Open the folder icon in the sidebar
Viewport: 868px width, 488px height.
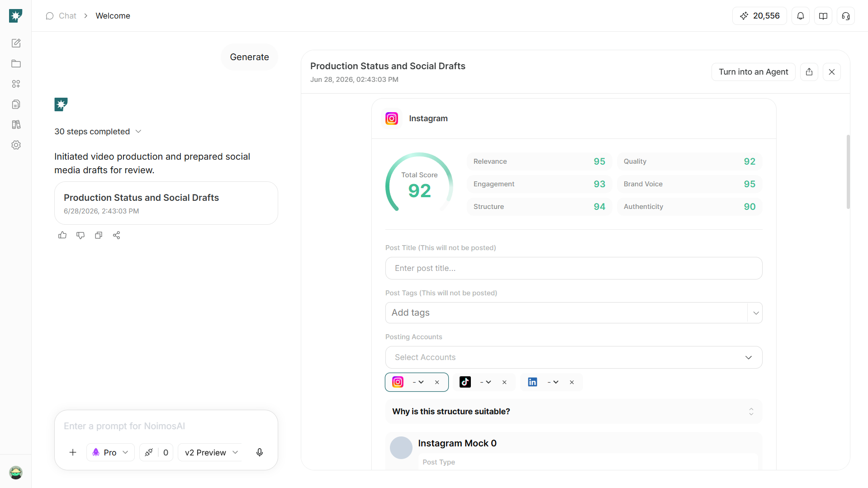point(16,63)
